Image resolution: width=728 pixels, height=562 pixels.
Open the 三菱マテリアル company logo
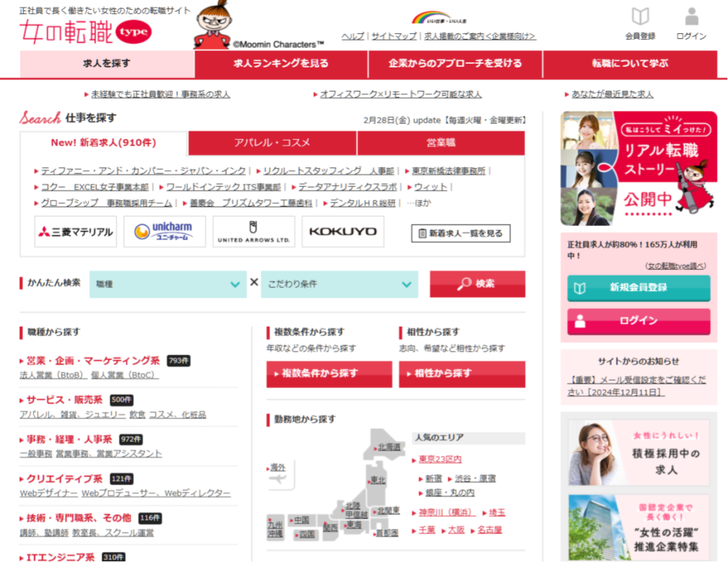(x=75, y=232)
